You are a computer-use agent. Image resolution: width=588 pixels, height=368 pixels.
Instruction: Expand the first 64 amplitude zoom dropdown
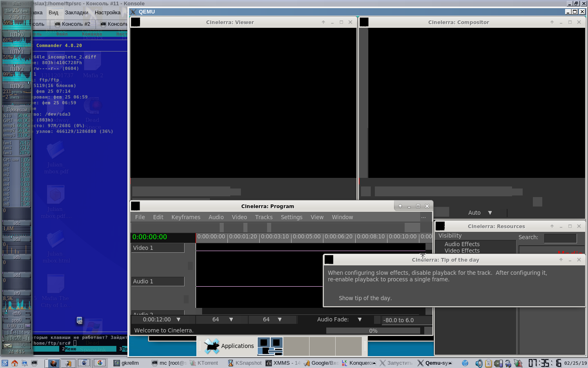pos(231,319)
